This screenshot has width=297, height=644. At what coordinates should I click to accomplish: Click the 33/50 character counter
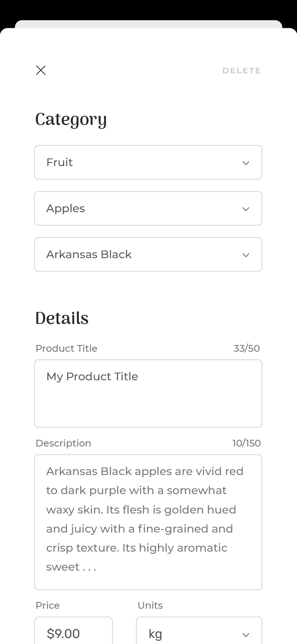point(247,348)
